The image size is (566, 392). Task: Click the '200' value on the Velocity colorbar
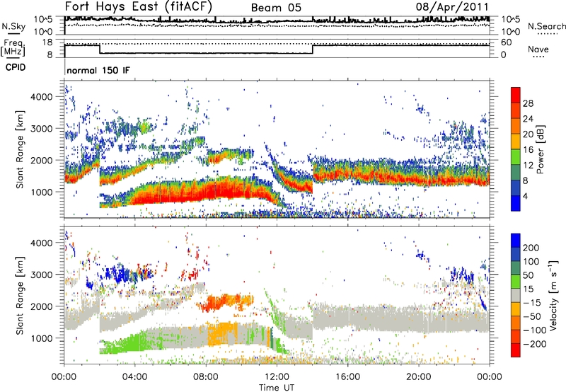point(531,248)
